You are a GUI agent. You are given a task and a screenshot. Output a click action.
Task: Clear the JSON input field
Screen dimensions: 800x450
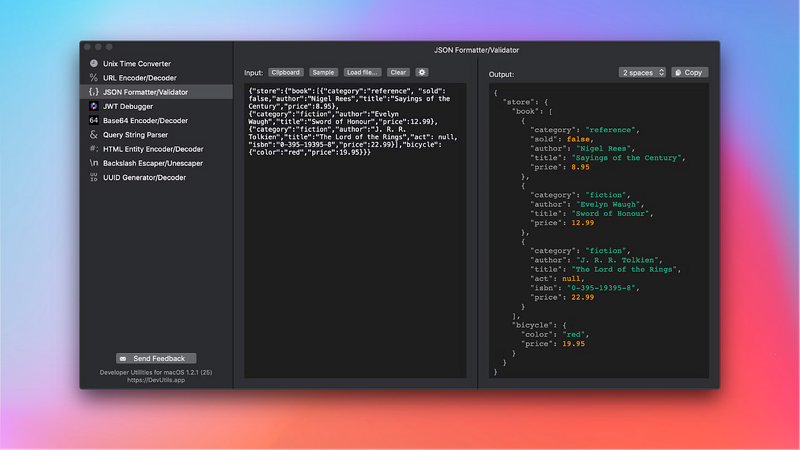click(x=398, y=72)
